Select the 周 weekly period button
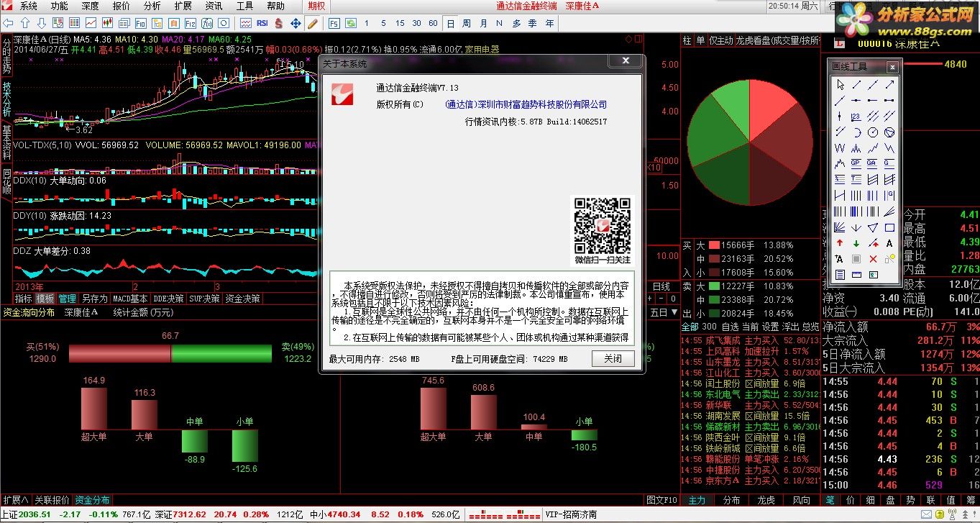 (466, 23)
